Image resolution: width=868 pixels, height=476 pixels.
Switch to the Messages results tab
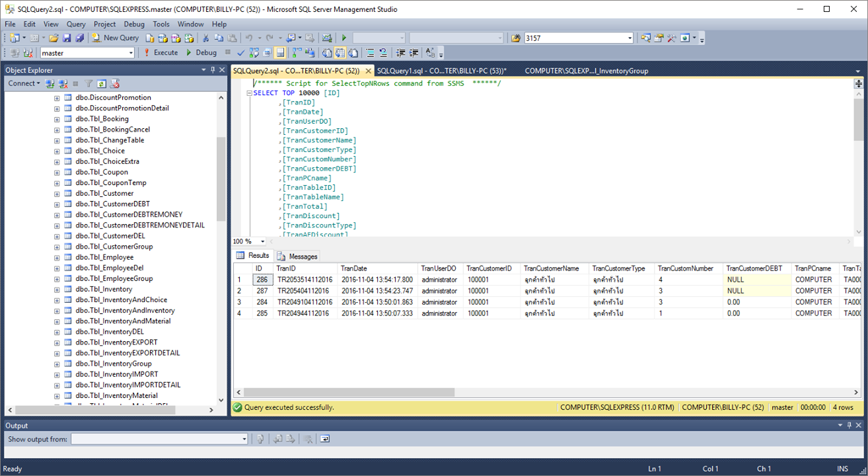click(x=297, y=256)
